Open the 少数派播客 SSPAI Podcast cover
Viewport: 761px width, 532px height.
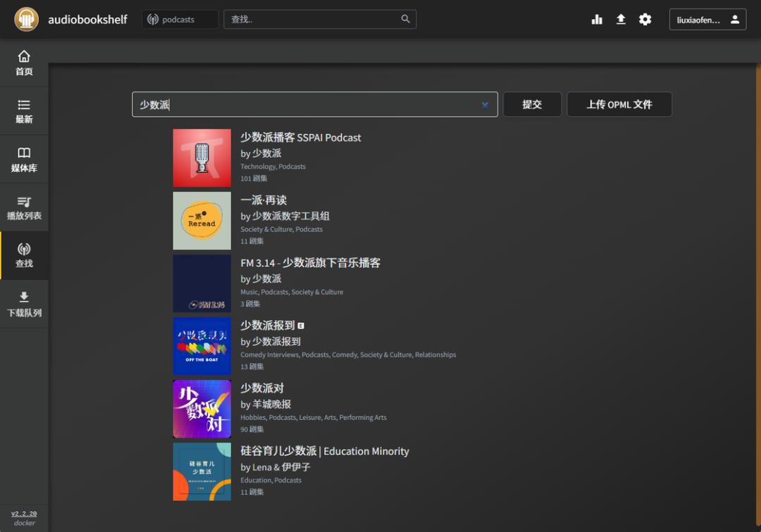202,159
